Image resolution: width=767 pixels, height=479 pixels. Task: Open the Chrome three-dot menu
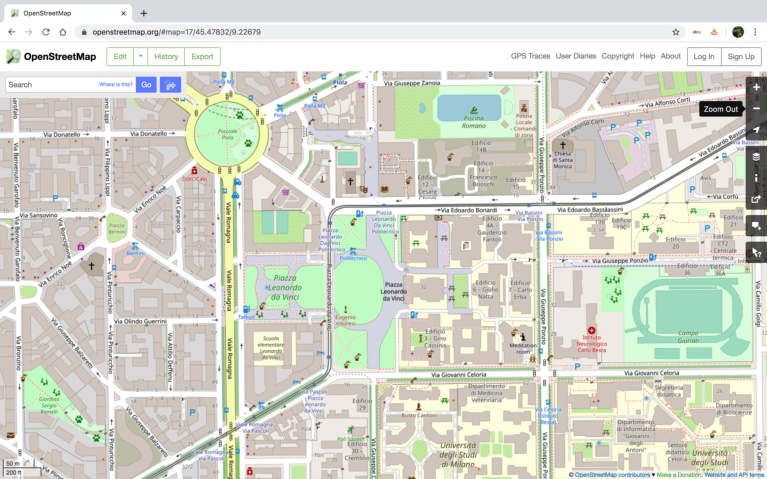point(755,32)
